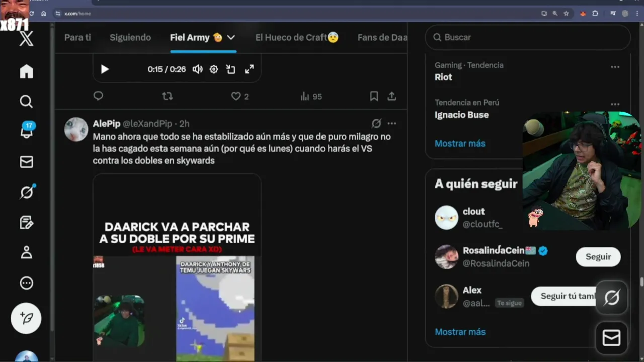
Task: Ask Grok about AlePip's post
Action: [x=376, y=123]
